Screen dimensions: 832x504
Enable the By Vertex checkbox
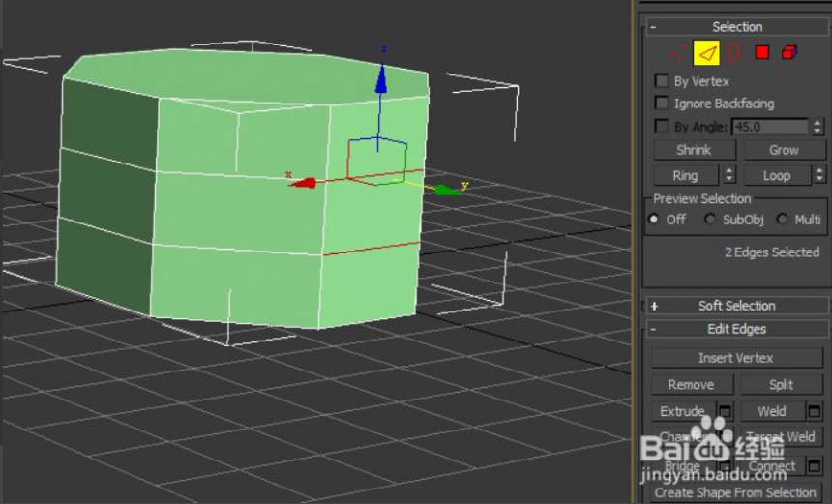coord(661,80)
